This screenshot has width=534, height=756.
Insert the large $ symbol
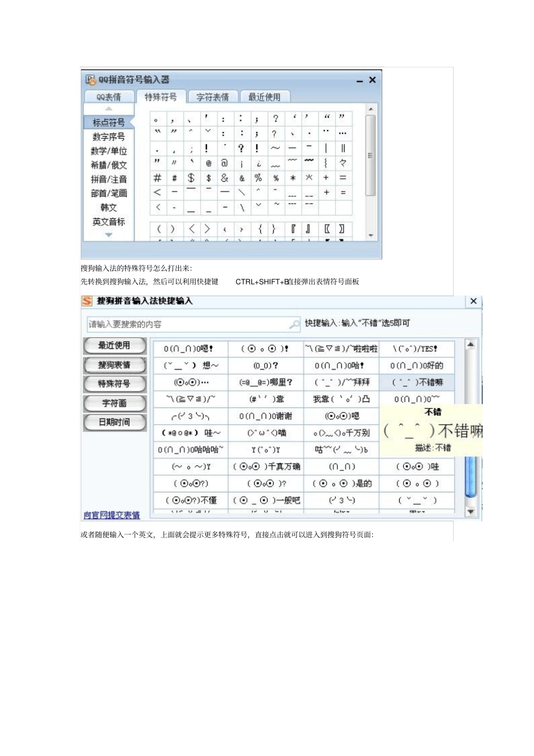tap(192, 178)
